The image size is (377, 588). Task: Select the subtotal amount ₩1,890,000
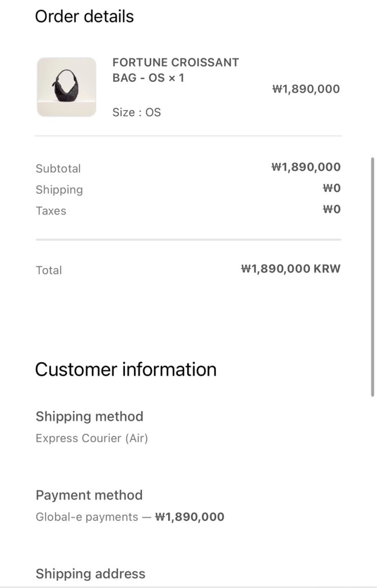[x=306, y=167]
